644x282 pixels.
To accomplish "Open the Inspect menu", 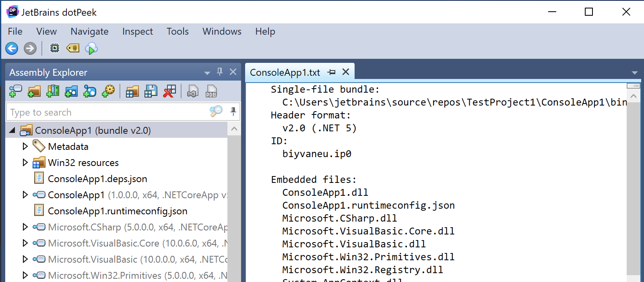I will (138, 31).
